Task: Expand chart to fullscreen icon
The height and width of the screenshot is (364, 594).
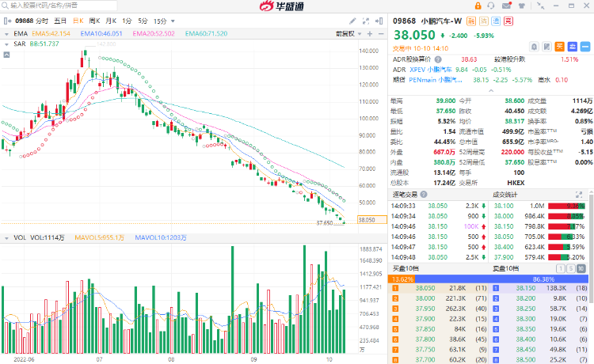Action: (x=366, y=21)
